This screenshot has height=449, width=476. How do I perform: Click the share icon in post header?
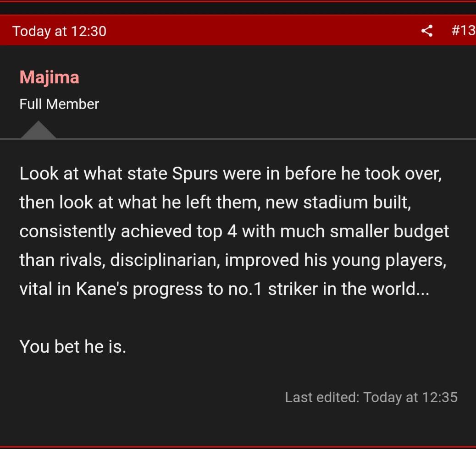pos(426,31)
